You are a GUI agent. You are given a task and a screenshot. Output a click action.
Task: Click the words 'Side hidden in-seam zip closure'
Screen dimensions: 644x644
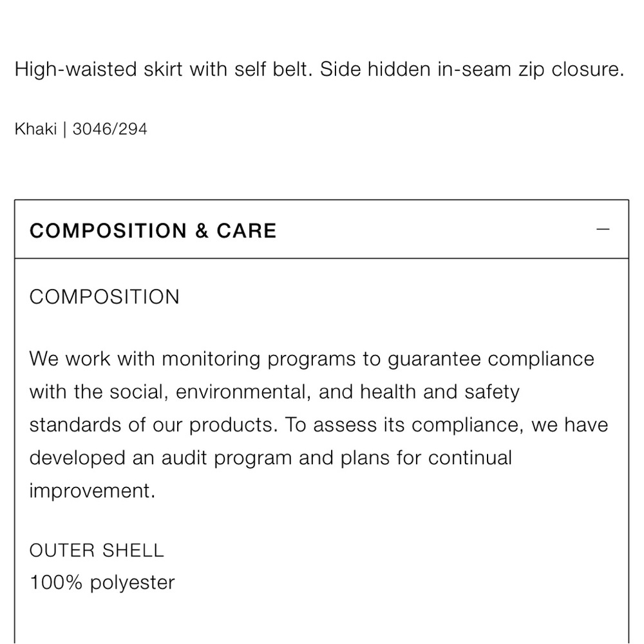(x=472, y=69)
